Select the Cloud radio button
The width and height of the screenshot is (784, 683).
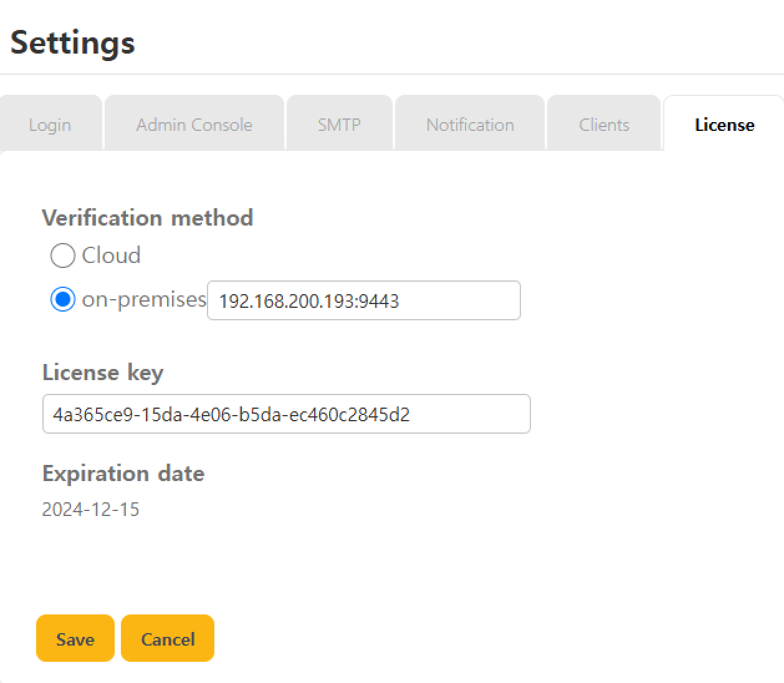[x=62, y=256]
